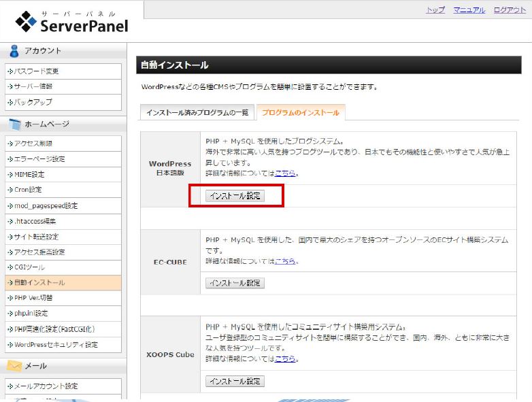Open パスワード変更 in the sidebar
The height and width of the screenshot is (402, 532).
(x=63, y=71)
